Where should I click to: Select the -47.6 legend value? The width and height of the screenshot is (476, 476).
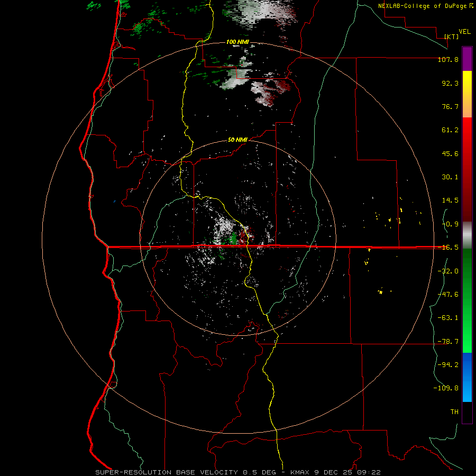(448, 295)
